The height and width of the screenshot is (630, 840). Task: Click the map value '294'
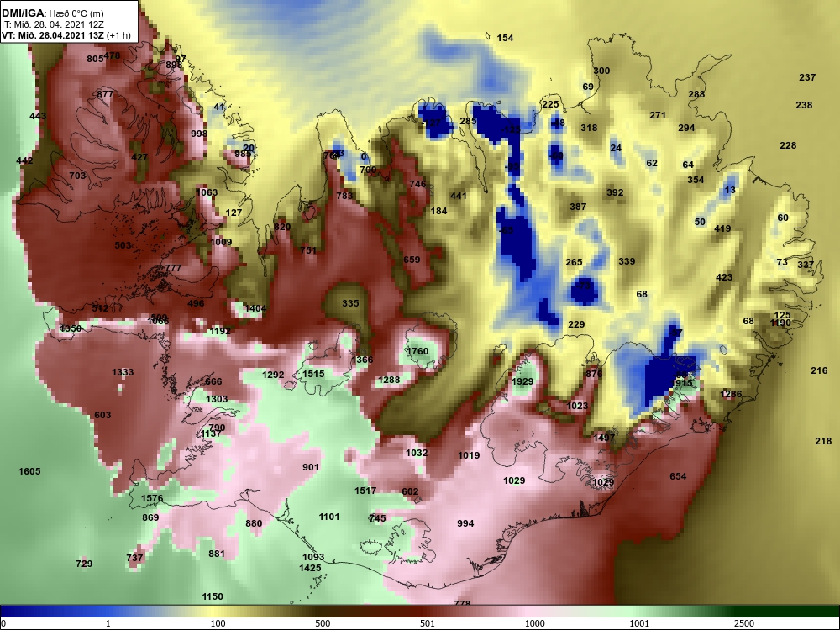(x=686, y=128)
